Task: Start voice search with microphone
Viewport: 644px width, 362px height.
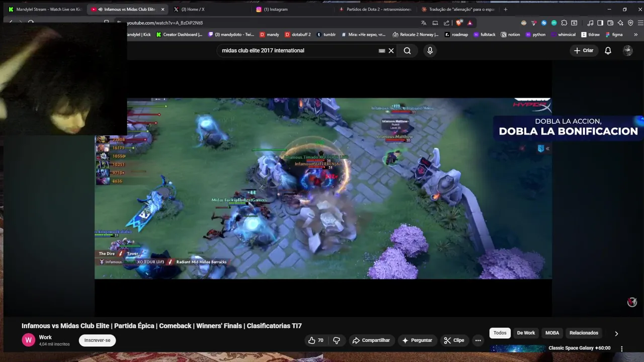Action: tap(430, 50)
